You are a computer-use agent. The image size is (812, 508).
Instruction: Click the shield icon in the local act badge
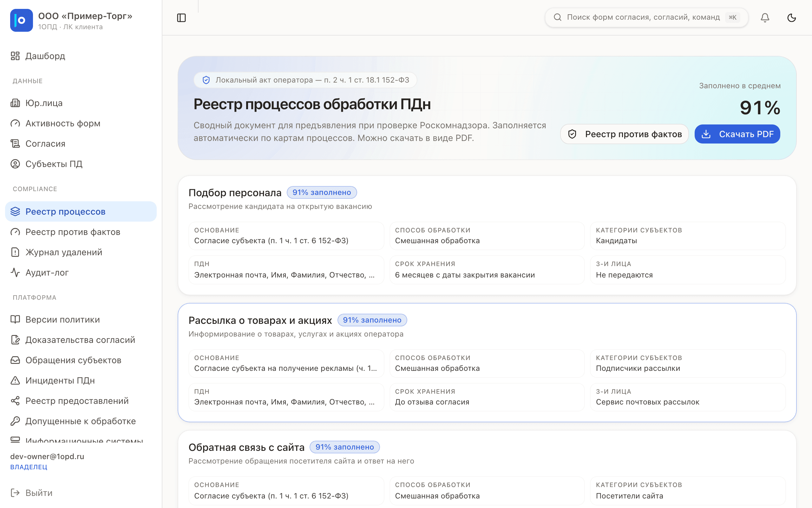pos(206,80)
